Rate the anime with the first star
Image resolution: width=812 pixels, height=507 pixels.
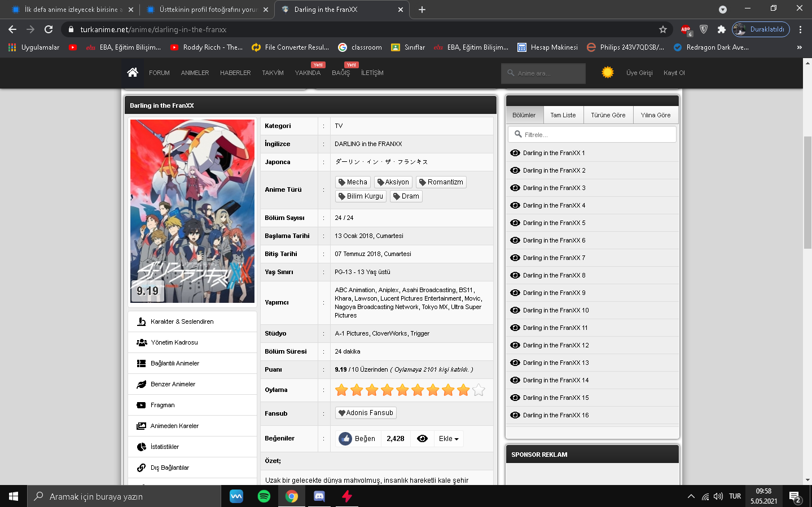(x=341, y=390)
